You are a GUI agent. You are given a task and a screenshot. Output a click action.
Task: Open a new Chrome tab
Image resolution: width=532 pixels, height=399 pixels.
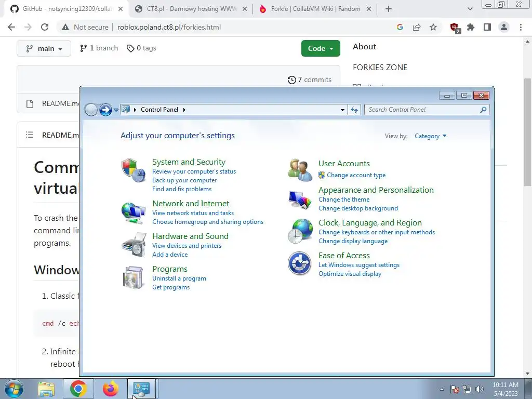[389, 9]
